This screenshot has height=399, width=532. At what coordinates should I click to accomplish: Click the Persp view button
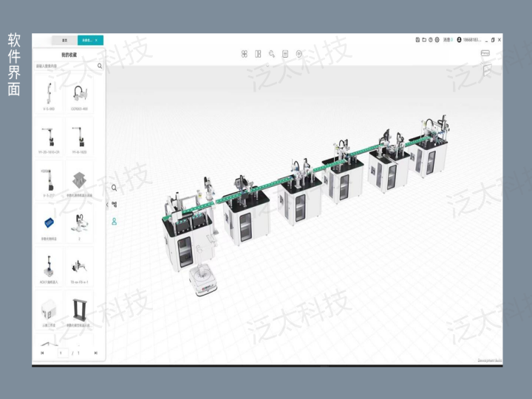(x=485, y=53)
